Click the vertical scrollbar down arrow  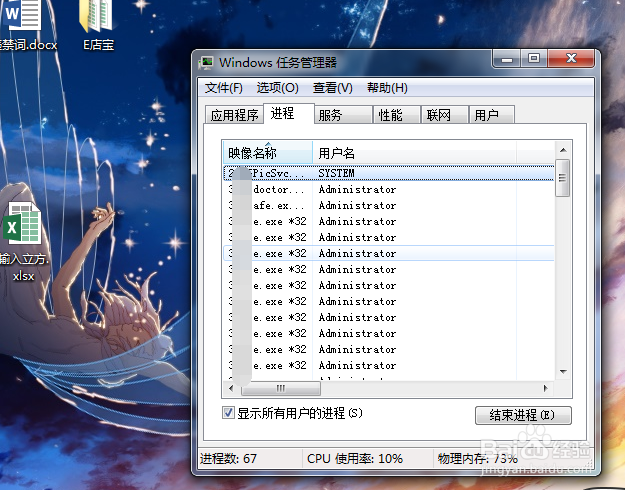[563, 372]
